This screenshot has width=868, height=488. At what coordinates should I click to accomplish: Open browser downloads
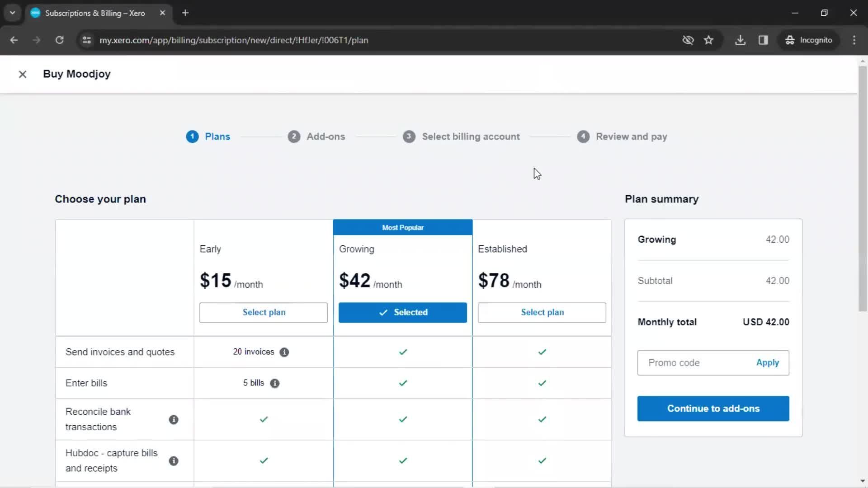pos(740,40)
